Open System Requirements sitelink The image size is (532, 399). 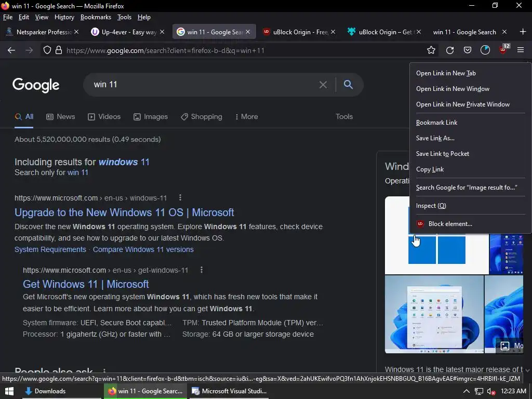[x=50, y=249]
